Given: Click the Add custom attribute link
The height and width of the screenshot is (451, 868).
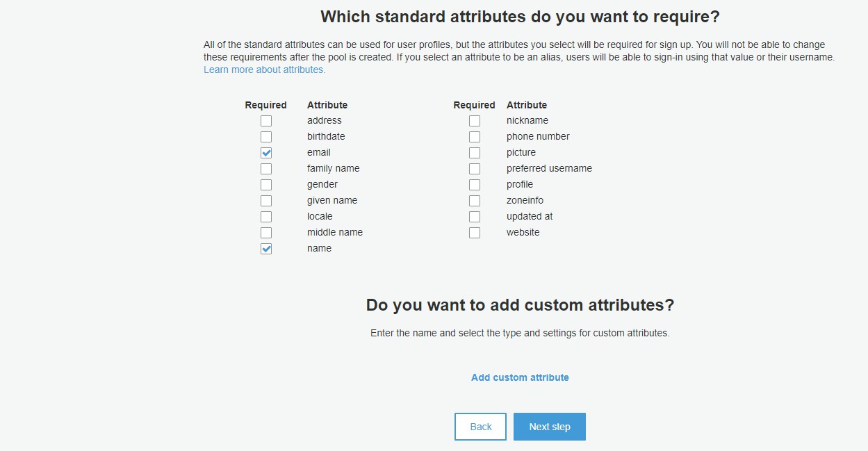Looking at the screenshot, I should [x=520, y=377].
